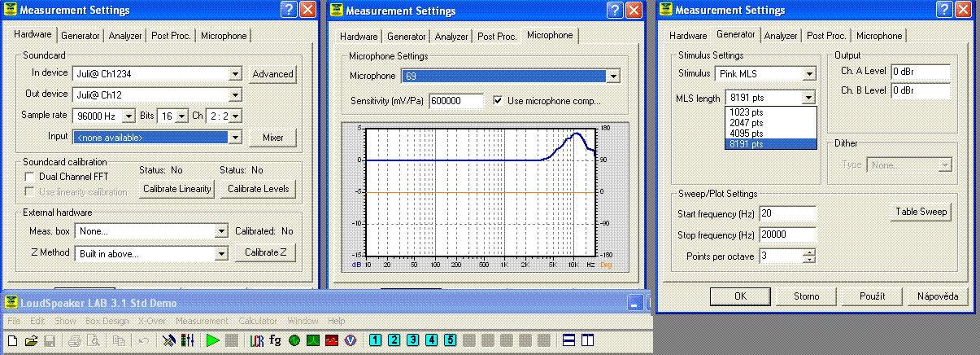Select curve slot 2 in the toolbar
This screenshot has width=980, height=355.
click(394, 340)
